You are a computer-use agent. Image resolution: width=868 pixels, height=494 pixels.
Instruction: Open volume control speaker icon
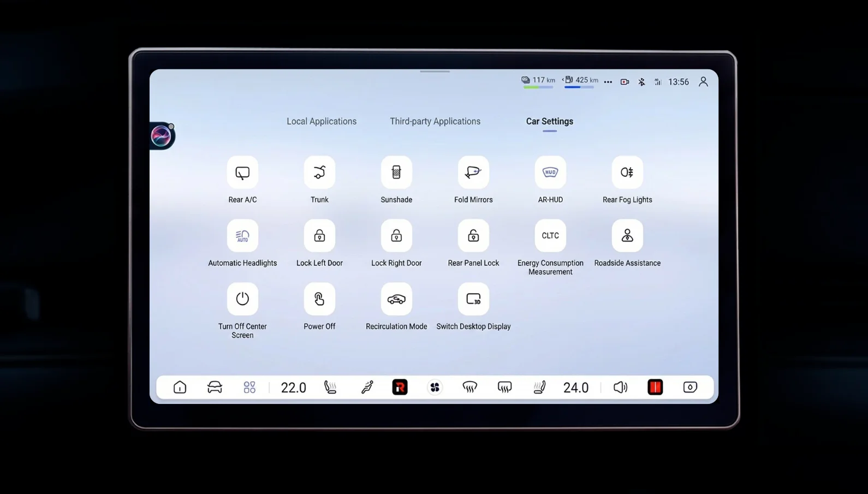point(620,388)
